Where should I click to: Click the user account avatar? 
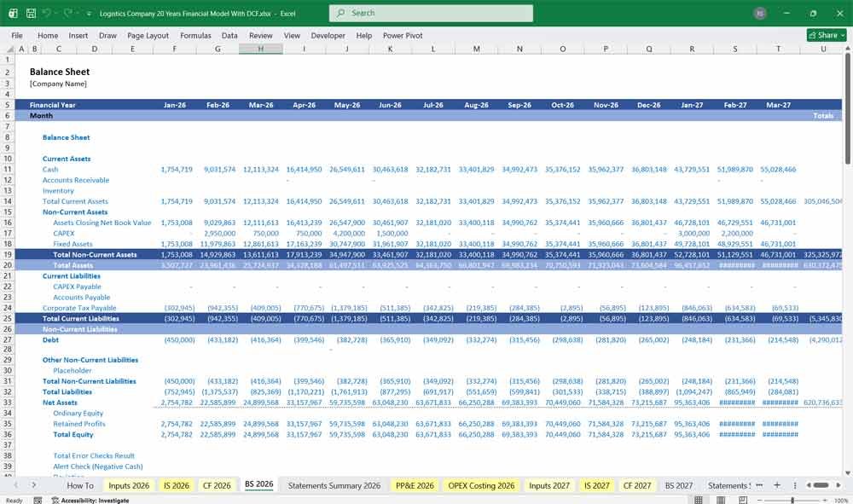(x=760, y=14)
